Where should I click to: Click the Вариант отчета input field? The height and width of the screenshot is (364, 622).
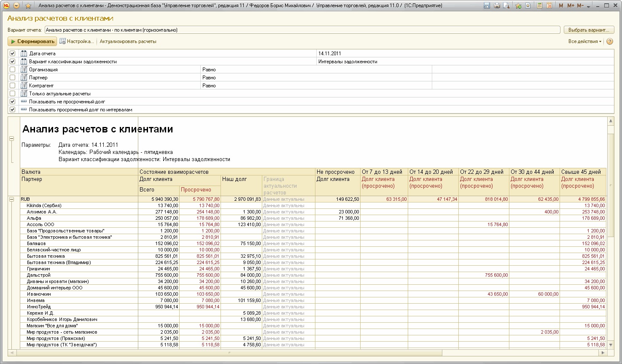[302, 30]
